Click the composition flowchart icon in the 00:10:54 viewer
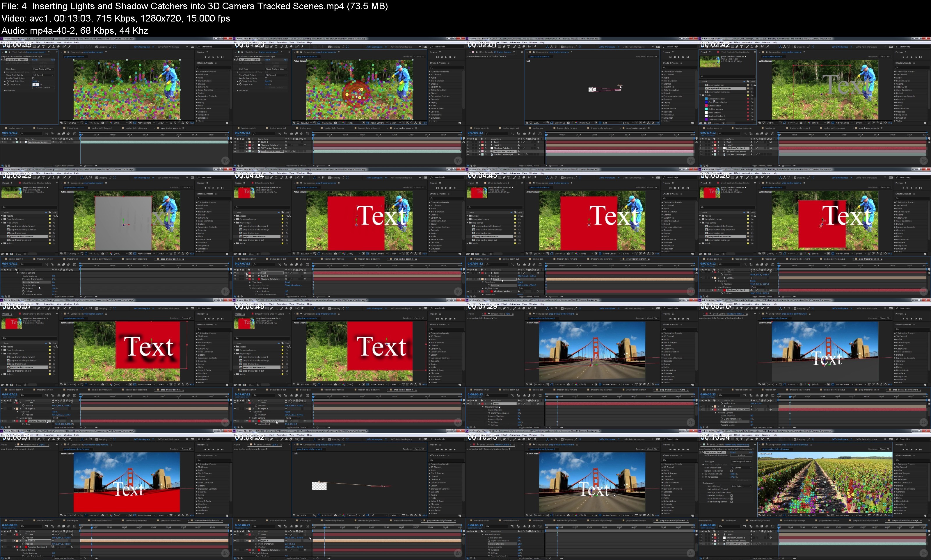 (x=882, y=516)
